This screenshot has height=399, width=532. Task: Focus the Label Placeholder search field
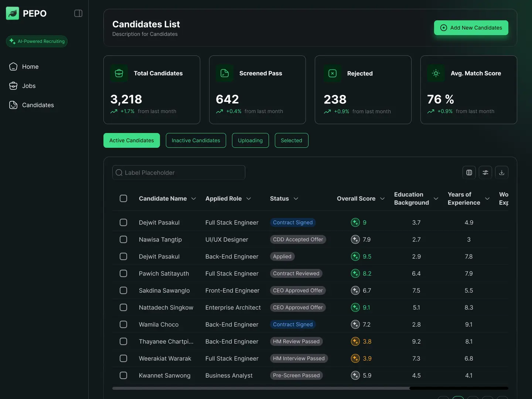(x=179, y=173)
